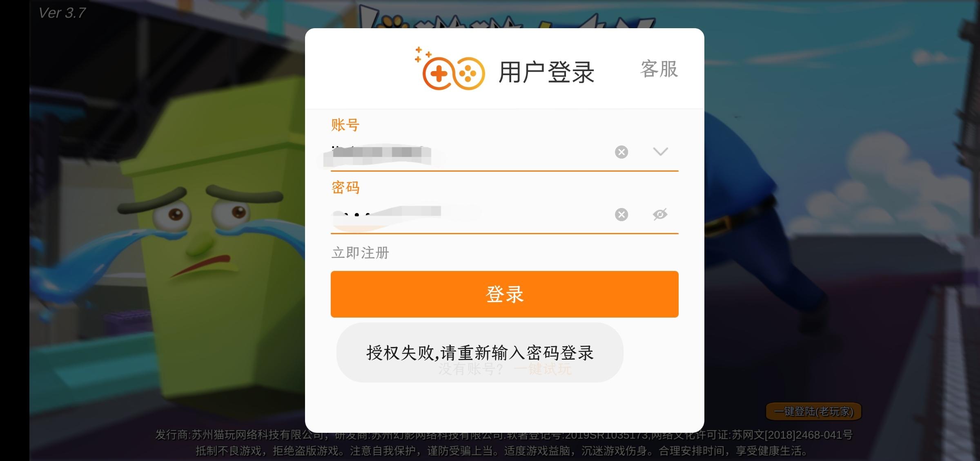Image resolution: width=980 pixels, height=461 pixels.
Task: Click the orange game controller logo
Action: coord(450,69)
